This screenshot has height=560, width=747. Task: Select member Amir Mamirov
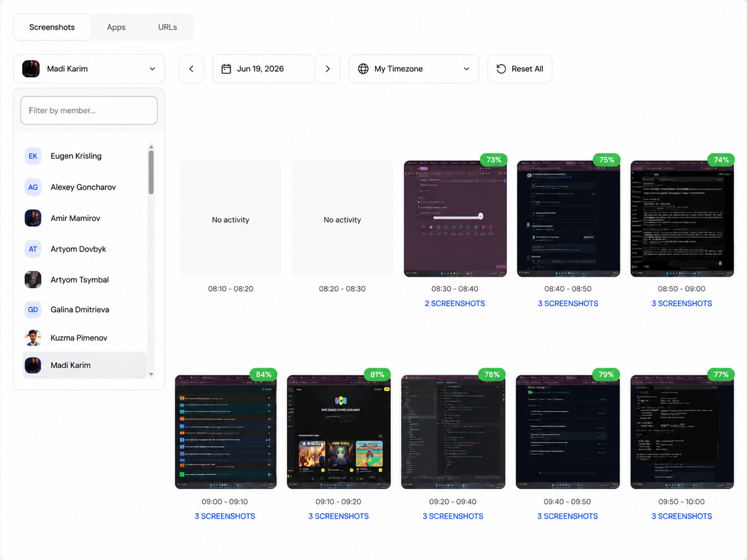85,218
